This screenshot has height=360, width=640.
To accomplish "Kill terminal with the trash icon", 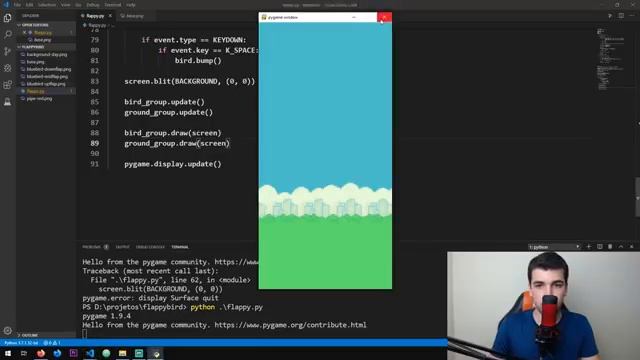I will tap(610, 247).
